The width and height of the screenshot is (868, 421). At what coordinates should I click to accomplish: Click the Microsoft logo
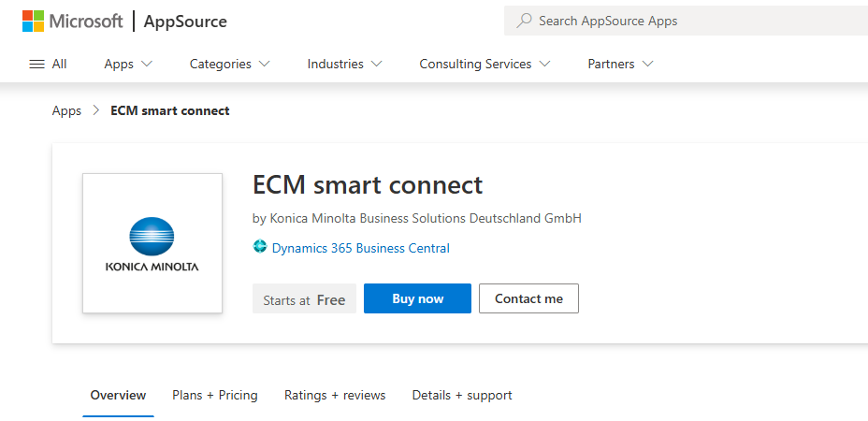pyautogui.click(x=73, y=21)
